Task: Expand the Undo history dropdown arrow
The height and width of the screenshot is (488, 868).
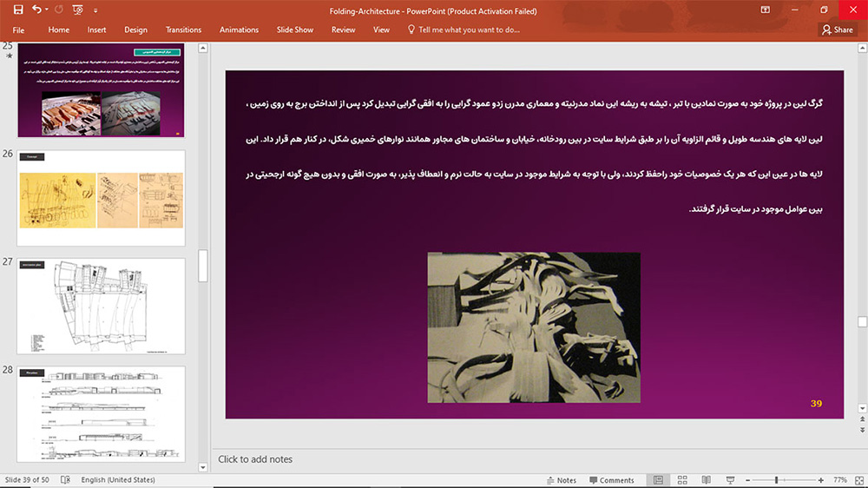Action: [x=47, y=10]
